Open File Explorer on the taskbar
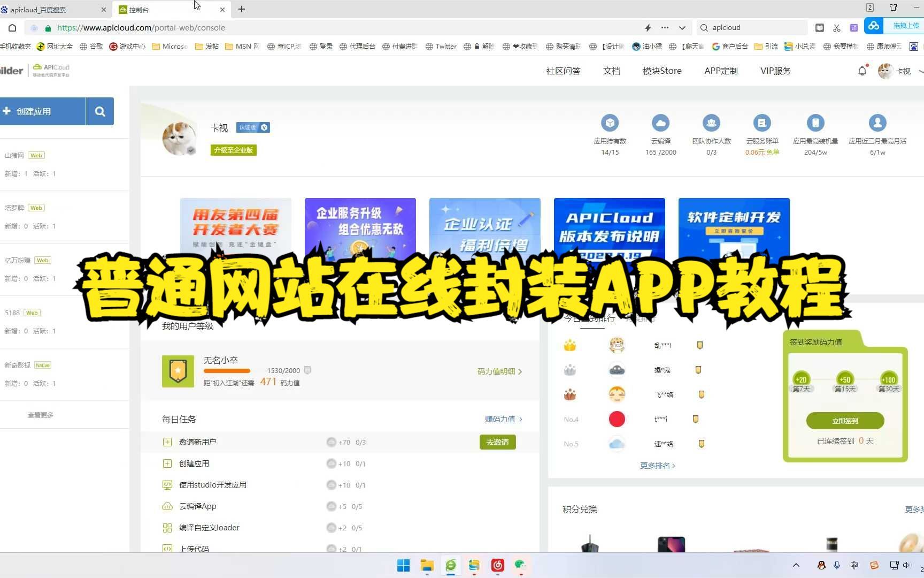 [x=427, y=565]
